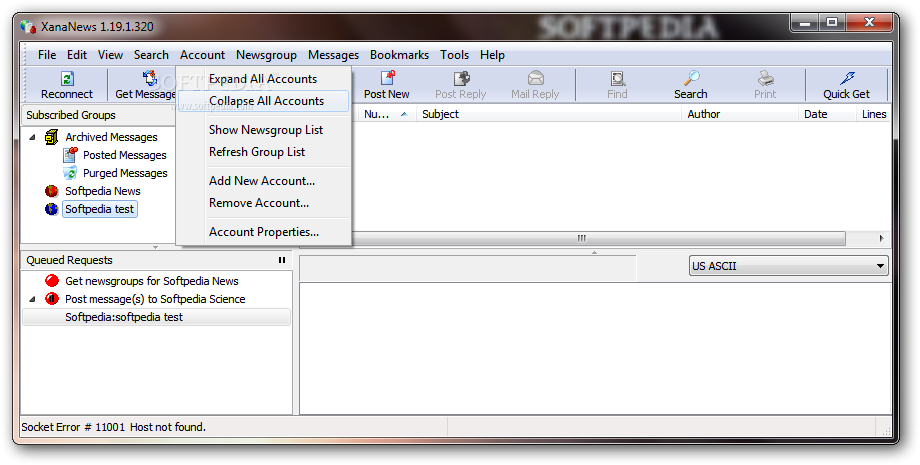Click the Softpedia News account icon
This screenshot has height=465, width=920.
(52, 191)
